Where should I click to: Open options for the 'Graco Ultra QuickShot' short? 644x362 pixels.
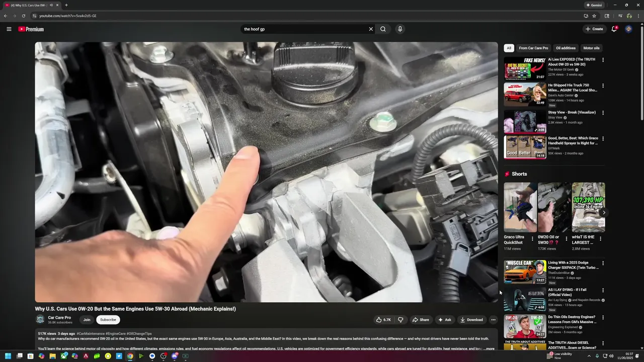tap(532, 239)
